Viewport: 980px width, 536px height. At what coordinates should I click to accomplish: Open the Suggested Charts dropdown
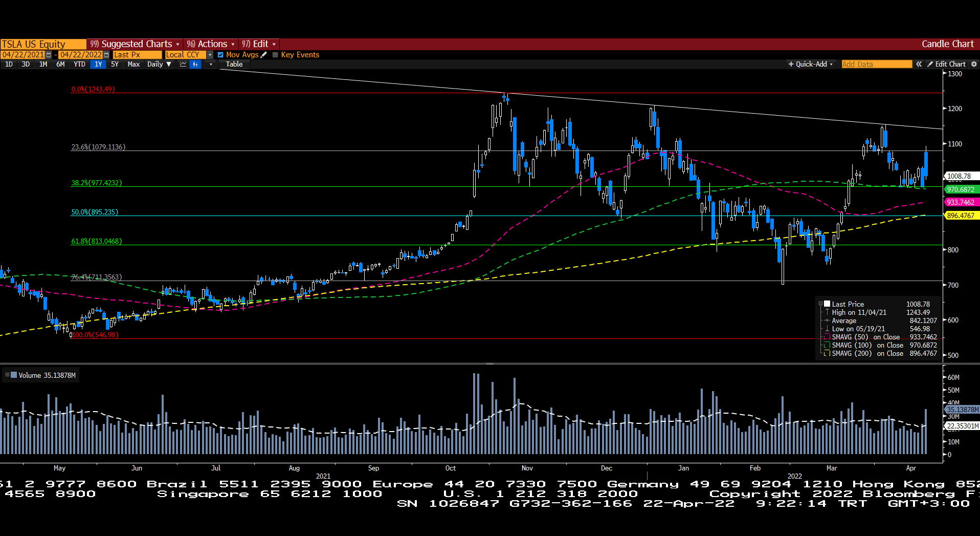tap(135, 44)
